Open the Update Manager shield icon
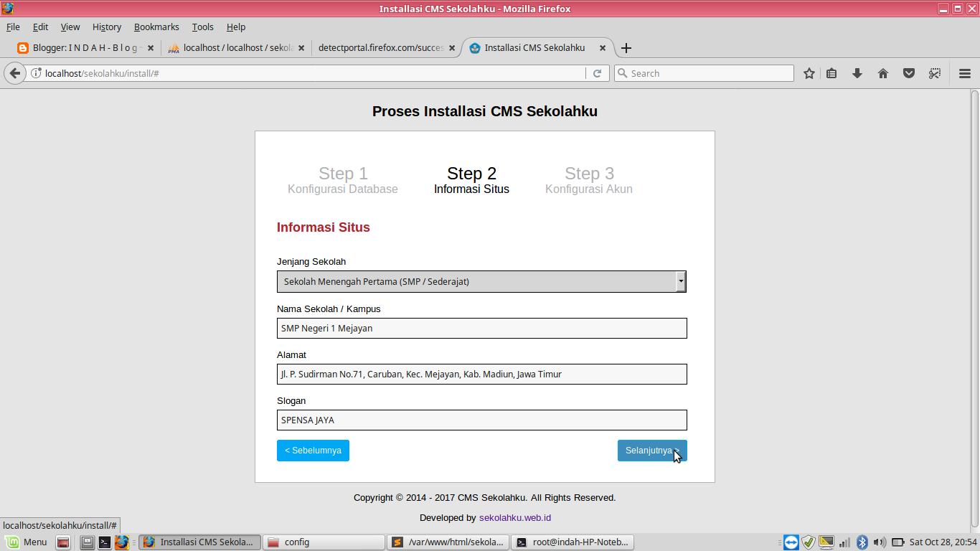Image resolution: width=980 pixels, height=551 pixels. (809, 542)
